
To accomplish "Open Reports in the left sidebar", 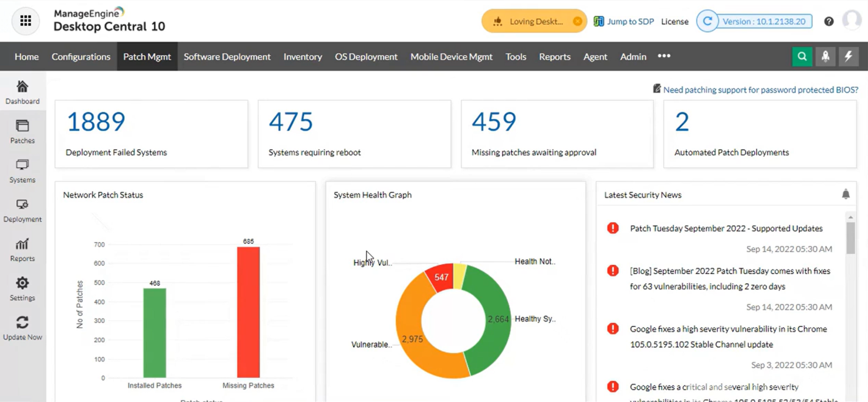I will pos(22,250).
